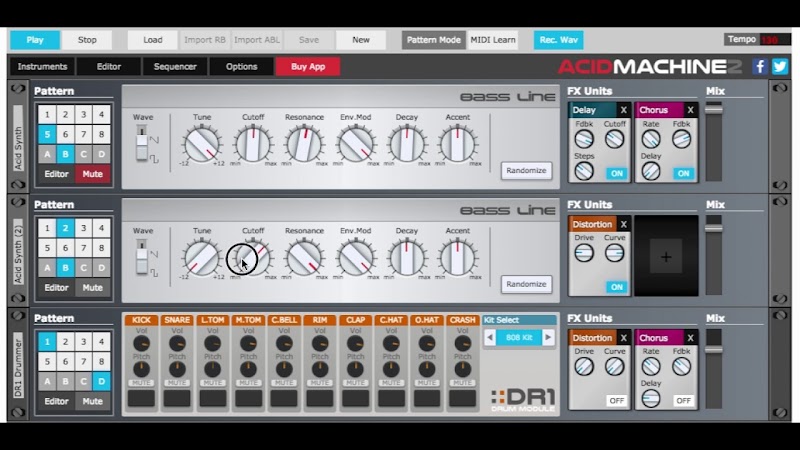Open the Editor tab
The height and width of the screenshot is (450, 800).
pos(109,66)
